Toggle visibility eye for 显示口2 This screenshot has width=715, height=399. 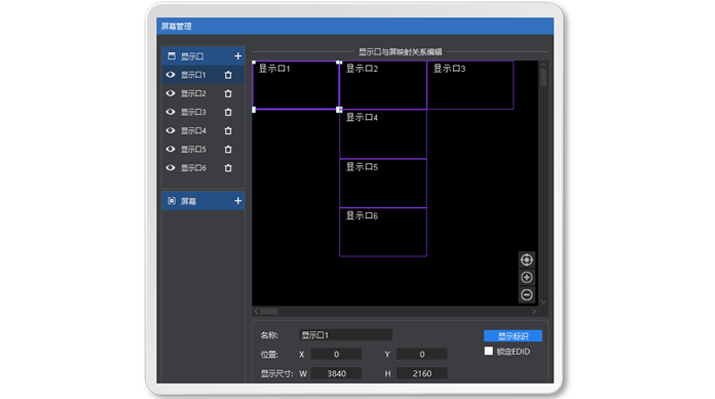coord(171,93)
